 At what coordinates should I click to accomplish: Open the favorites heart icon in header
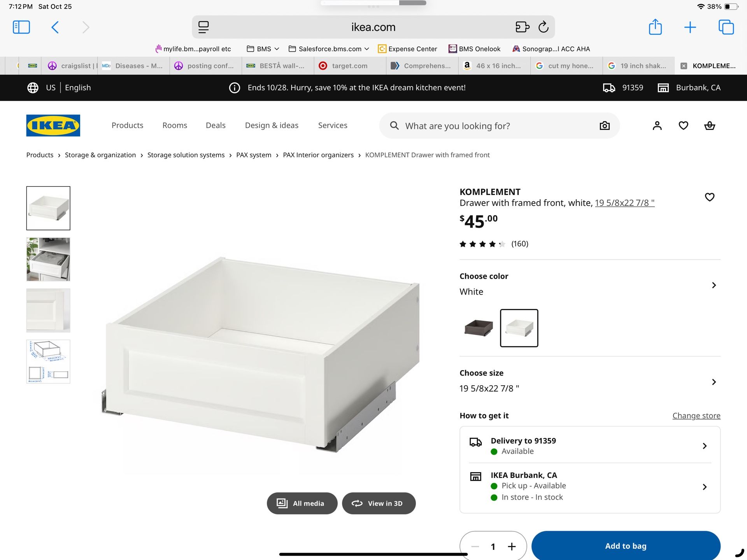(683, 125)
